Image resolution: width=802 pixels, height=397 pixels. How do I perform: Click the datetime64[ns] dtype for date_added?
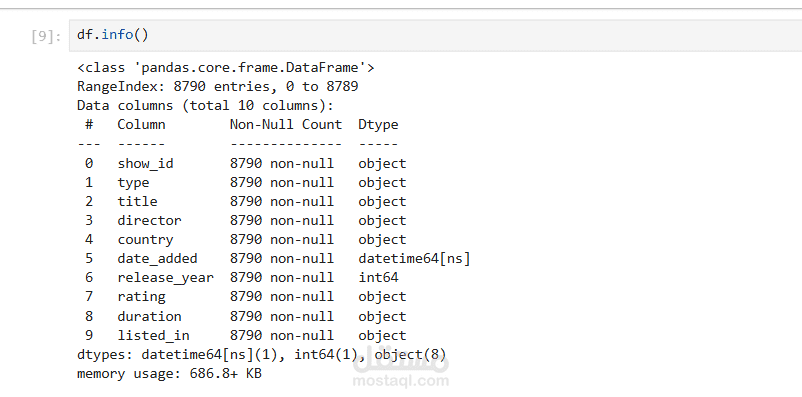coord(414,258)
